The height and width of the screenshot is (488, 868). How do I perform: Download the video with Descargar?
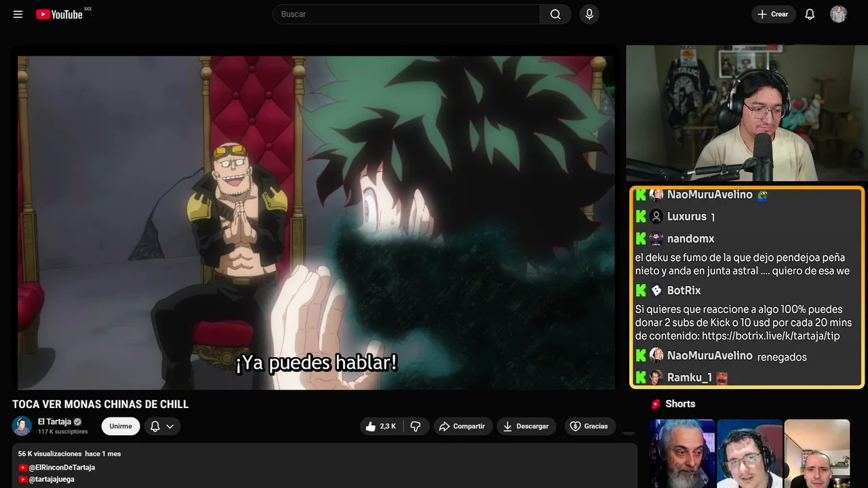[x=526, y=426]
